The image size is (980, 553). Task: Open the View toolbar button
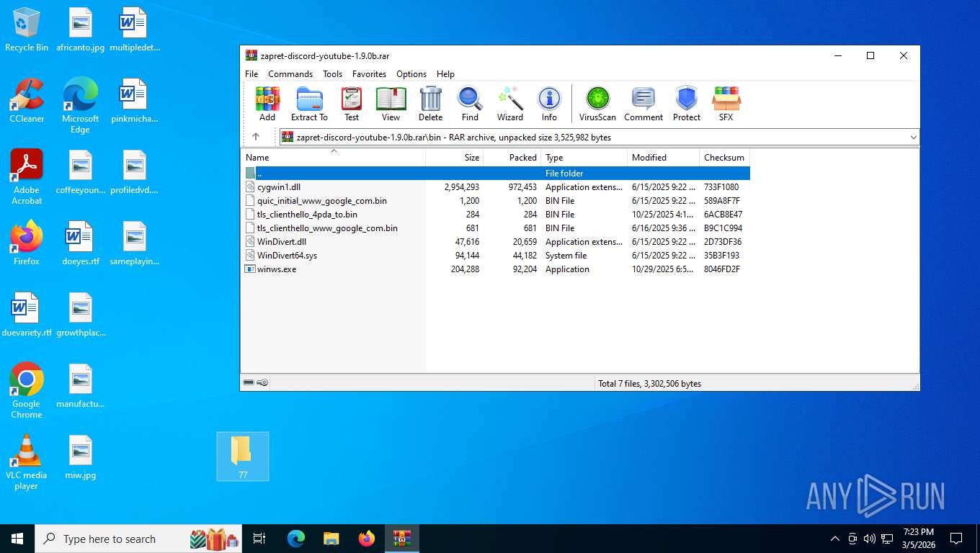[x=391, y=104]
